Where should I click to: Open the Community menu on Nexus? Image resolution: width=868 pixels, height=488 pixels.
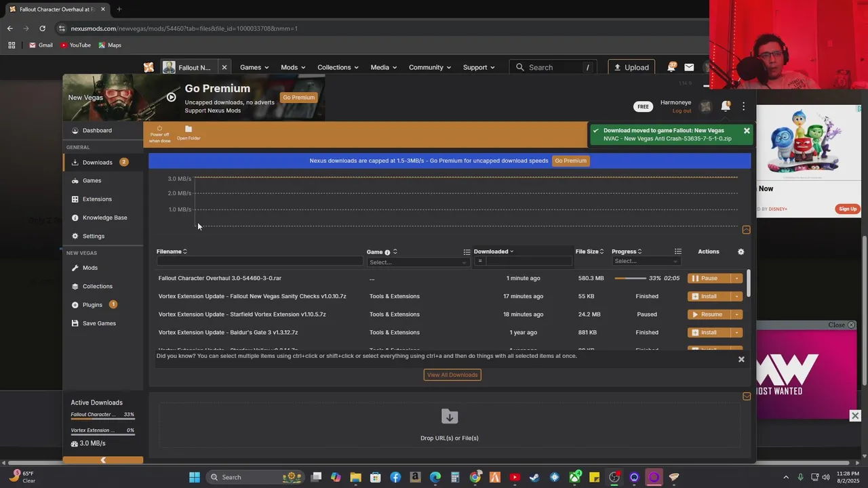click(431, 67)
